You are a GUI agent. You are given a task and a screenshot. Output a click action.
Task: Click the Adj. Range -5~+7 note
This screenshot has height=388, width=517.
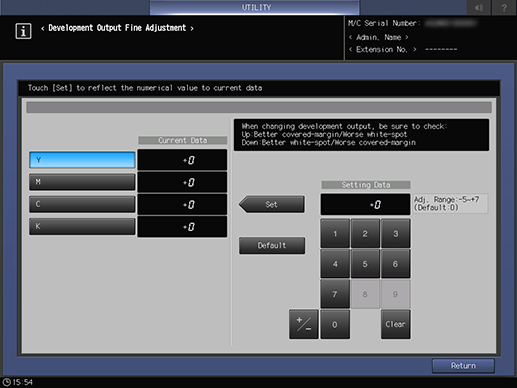tap(450, 203)
